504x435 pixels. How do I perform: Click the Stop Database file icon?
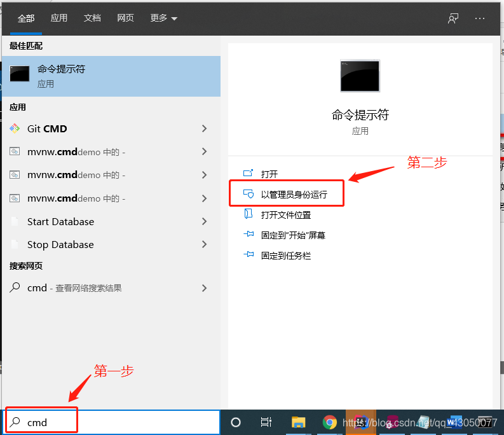[15, 244]
